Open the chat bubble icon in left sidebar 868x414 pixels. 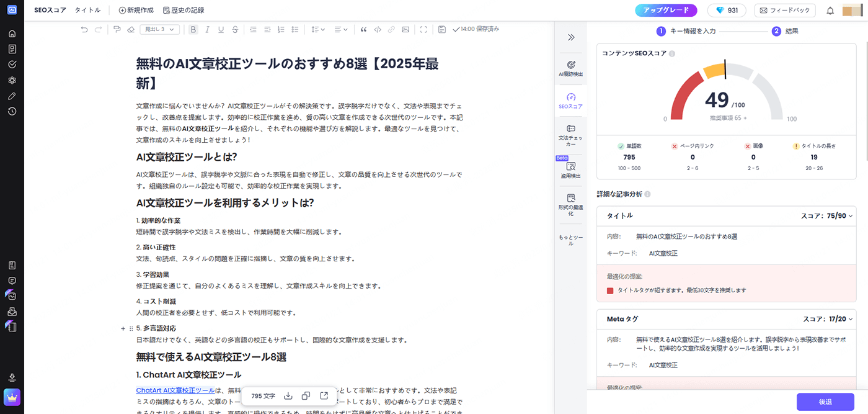click(x=12, y=281)
